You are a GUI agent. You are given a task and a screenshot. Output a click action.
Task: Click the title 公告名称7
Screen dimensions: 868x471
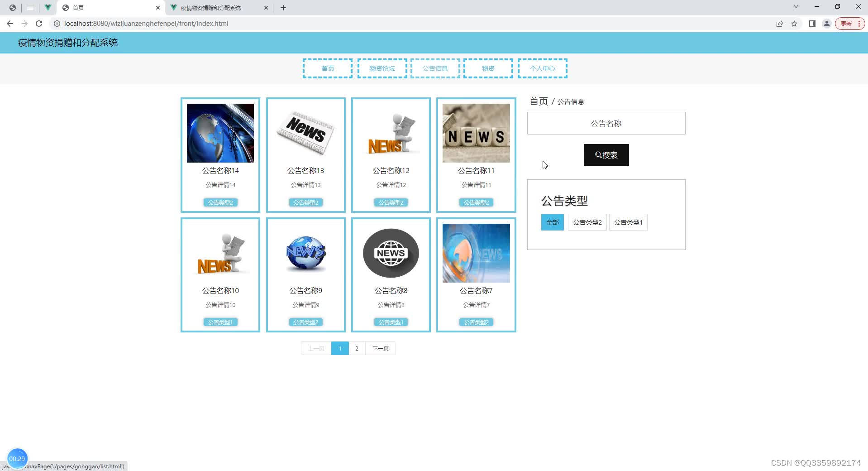click(476, 291)
